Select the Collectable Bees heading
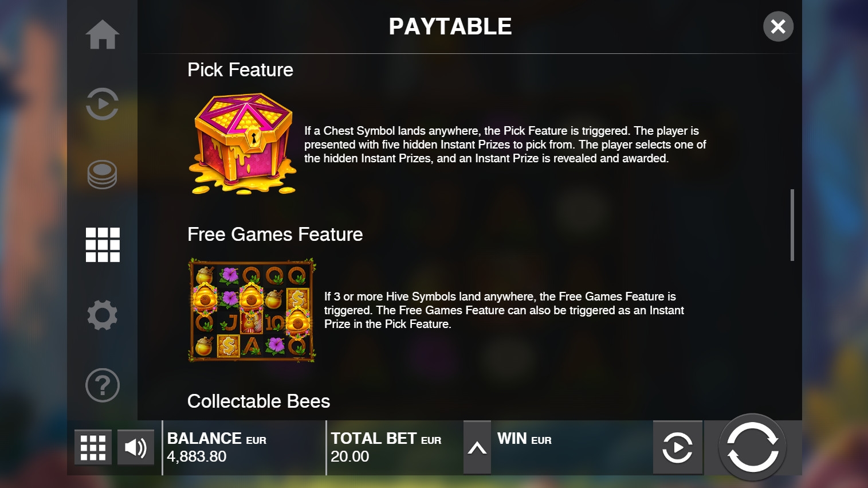 [258, 401]
